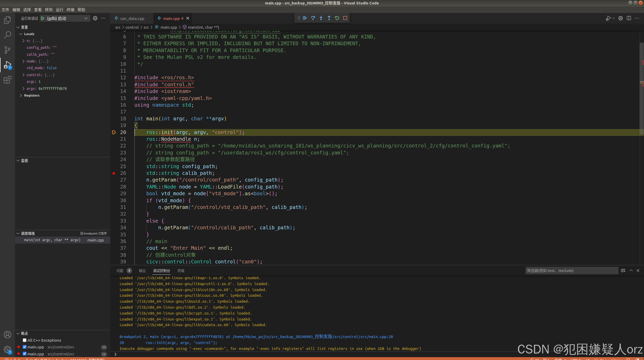Switch to the 输出 (Output) panel tab

pyautogui.click(x=142, y=271)
